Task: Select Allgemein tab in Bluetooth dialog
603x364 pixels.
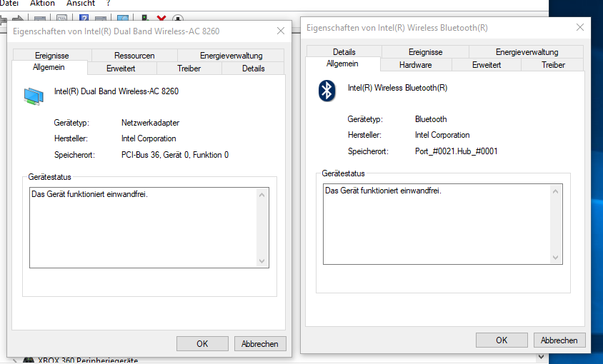Action: pos(342,64)
